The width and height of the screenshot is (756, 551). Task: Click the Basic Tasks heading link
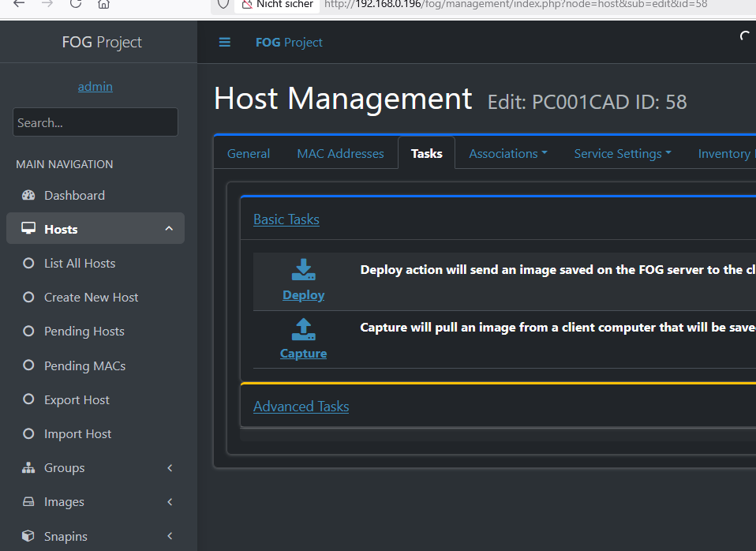(x=286, y=219)
